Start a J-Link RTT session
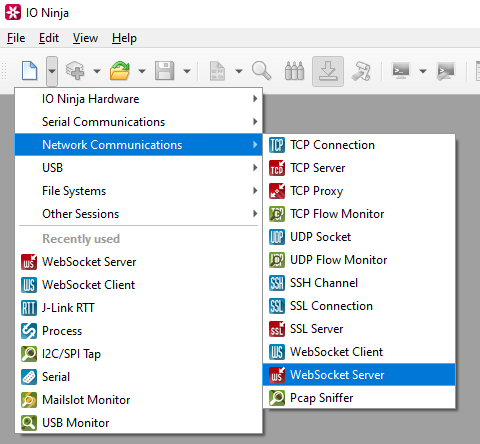This screenshot has width=480, height=444. point(139,308)
